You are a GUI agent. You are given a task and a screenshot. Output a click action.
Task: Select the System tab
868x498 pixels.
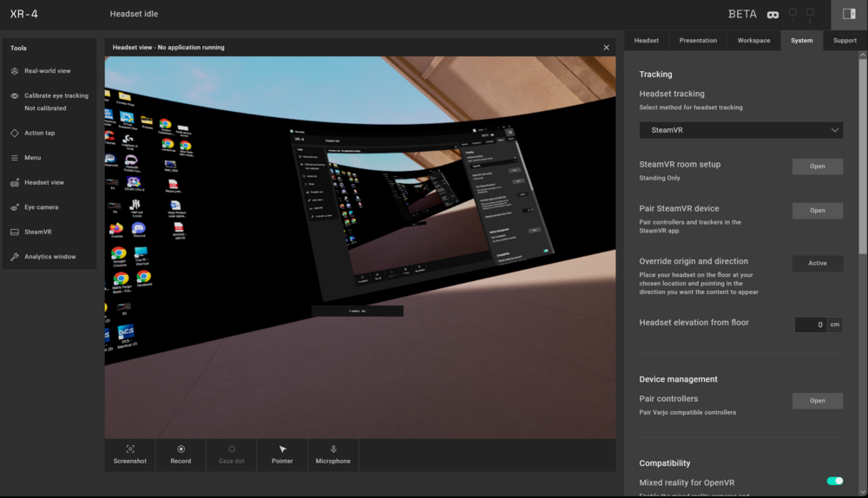coord(801,41)
